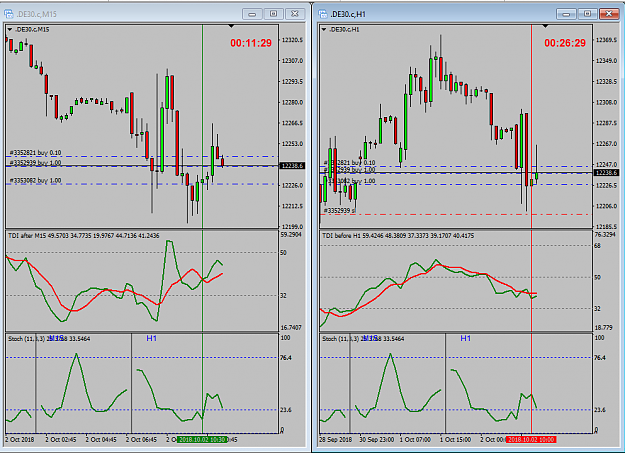Screen dimensions: 625x453
Task: Click TDI scale value 76.3294 in H1 window
Action: [605, 235]
